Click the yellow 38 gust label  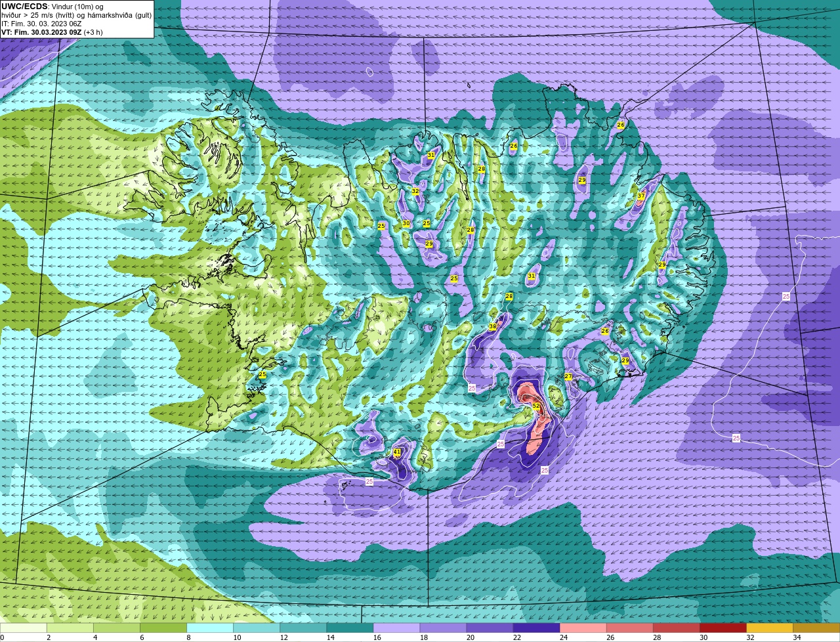[492, 326]
